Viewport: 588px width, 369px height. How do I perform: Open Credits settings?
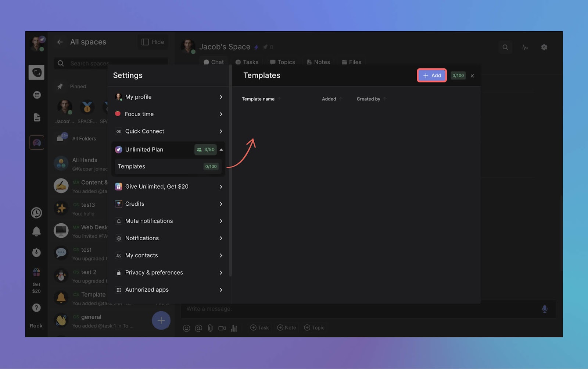pyautogui.click(x=168, y=204)
